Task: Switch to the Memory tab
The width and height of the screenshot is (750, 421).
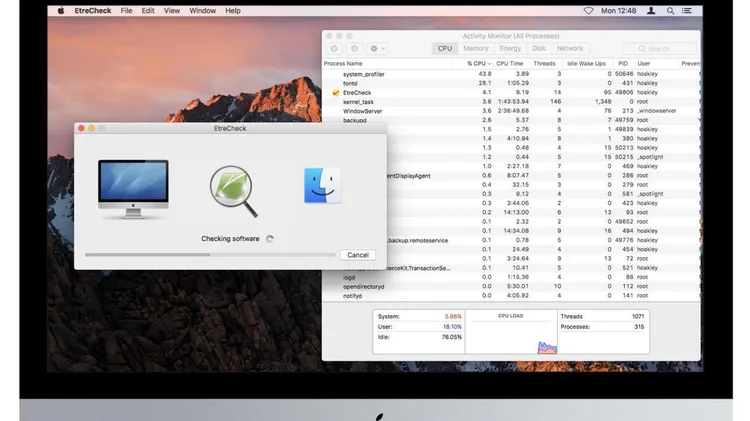Action: tap(475, 48)
